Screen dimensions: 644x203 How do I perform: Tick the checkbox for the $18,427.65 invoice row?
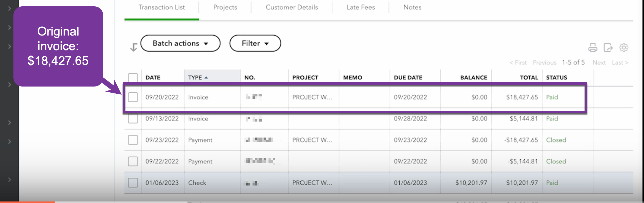(x=133, y=97)
